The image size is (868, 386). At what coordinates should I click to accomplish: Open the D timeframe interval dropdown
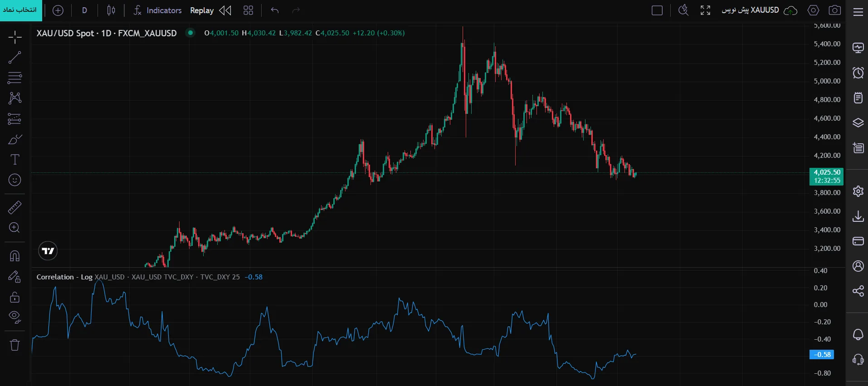(x=84, y=10)
